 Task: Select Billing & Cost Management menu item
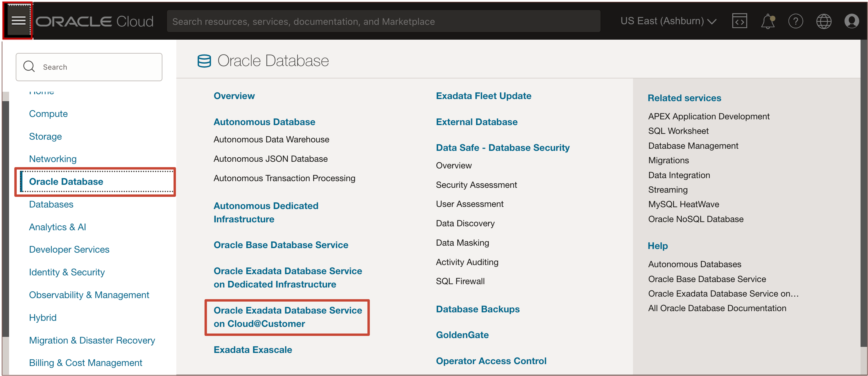click(x=86, y=363)
